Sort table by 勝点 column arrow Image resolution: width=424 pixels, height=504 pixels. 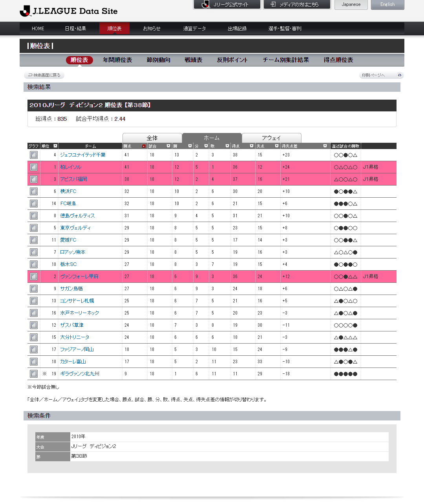[x=144, y=146]
